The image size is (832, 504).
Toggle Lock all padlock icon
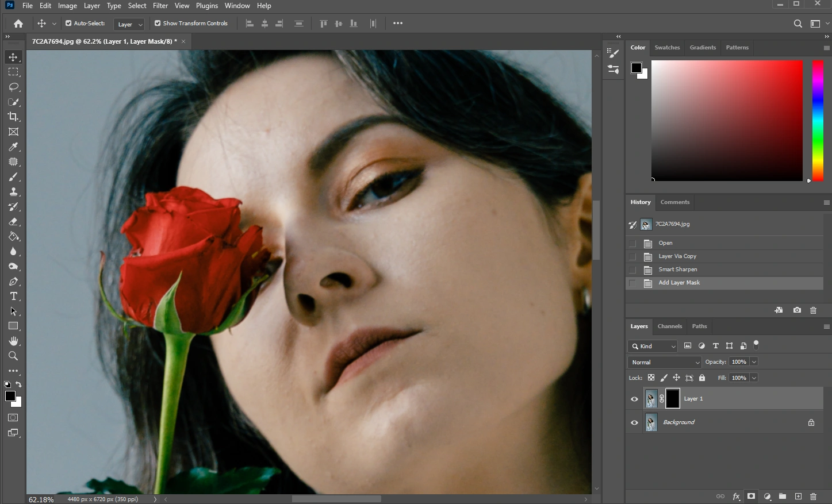tap(702, 378)
